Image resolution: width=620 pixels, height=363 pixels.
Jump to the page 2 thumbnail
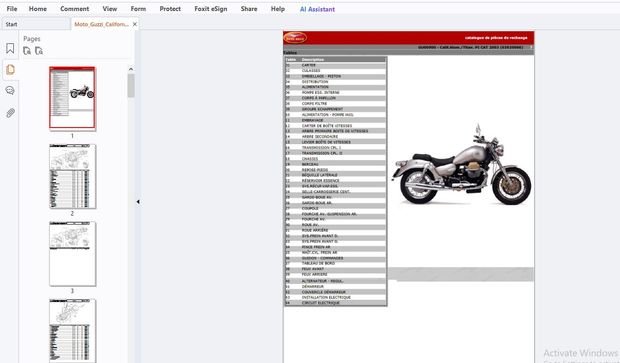pyautogui.click(x=72, y=176)
